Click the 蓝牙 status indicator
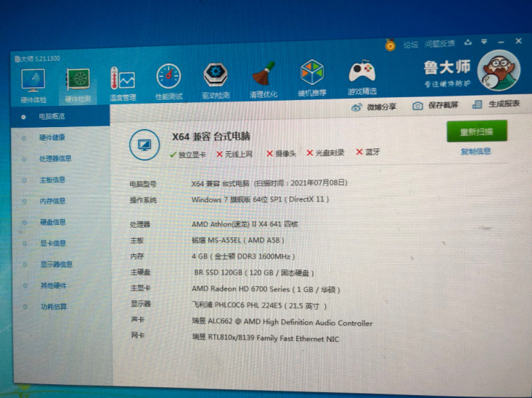 368,152
